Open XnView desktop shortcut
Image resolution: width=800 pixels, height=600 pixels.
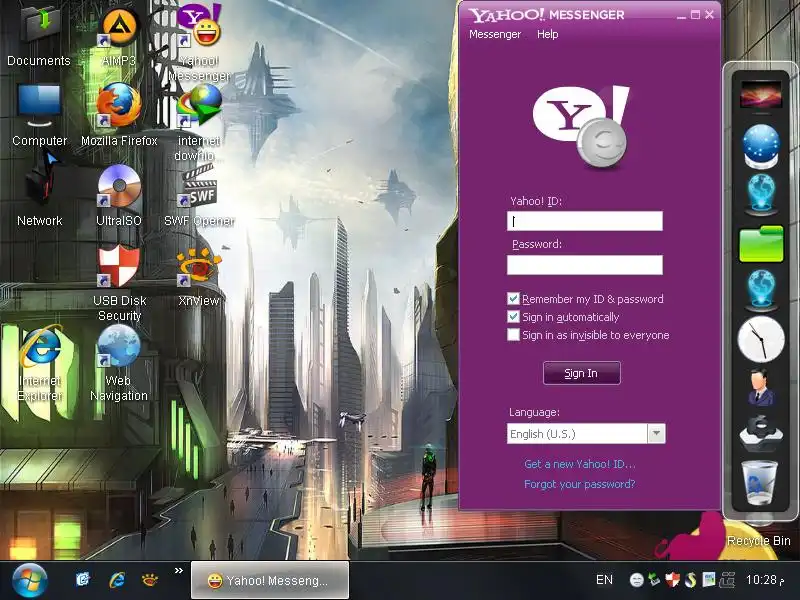coord(199,266)
